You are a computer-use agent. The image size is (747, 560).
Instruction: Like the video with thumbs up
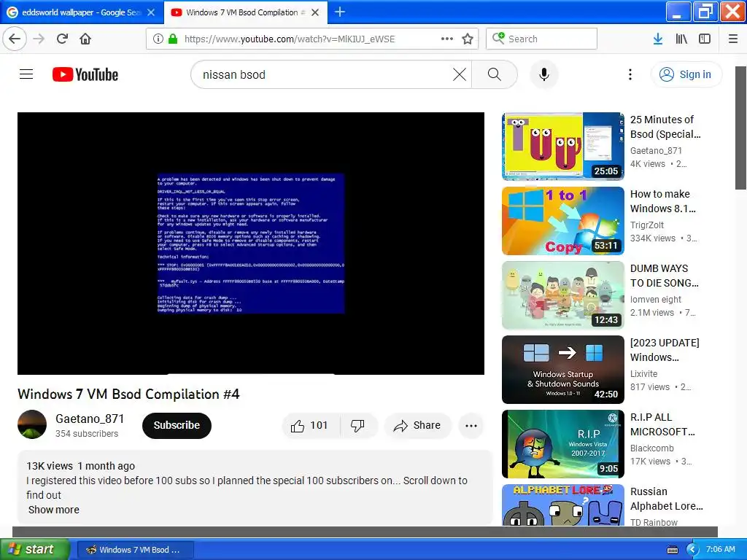click(310, 425)
